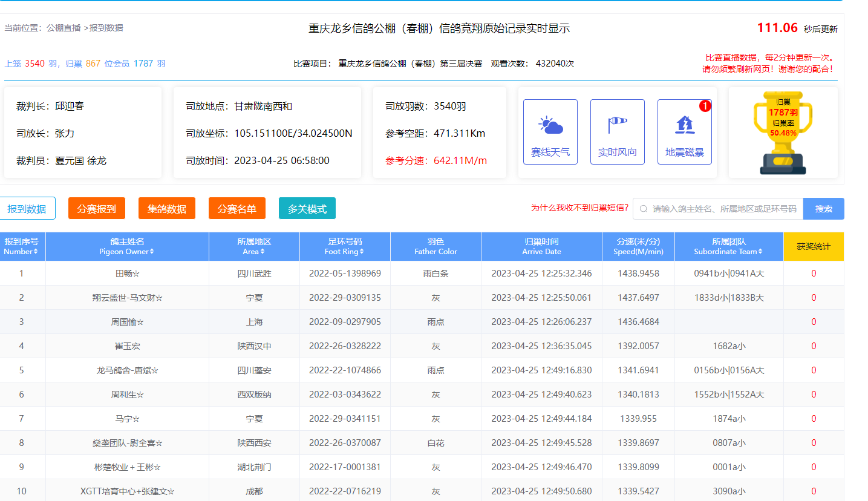Sort by 所属地区 Area column
This screenshot has height=501, width=868.
pos(262,252)
